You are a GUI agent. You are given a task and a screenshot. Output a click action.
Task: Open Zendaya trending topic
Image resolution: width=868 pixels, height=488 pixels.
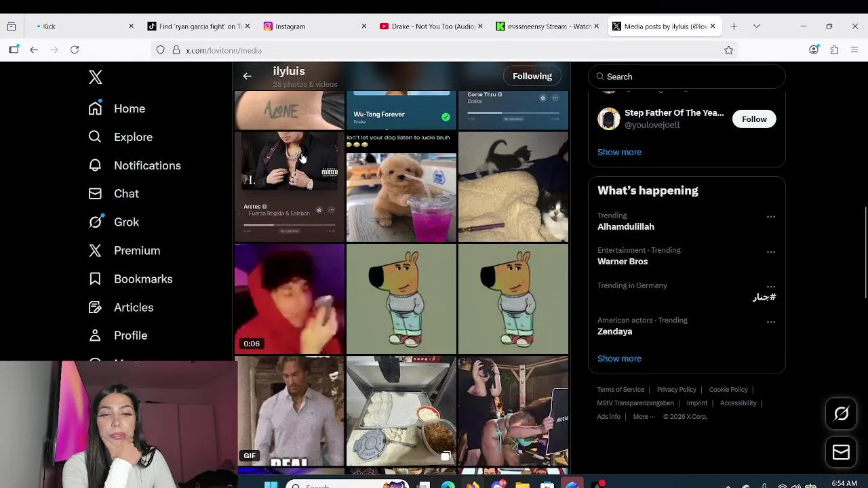[615, 331]
